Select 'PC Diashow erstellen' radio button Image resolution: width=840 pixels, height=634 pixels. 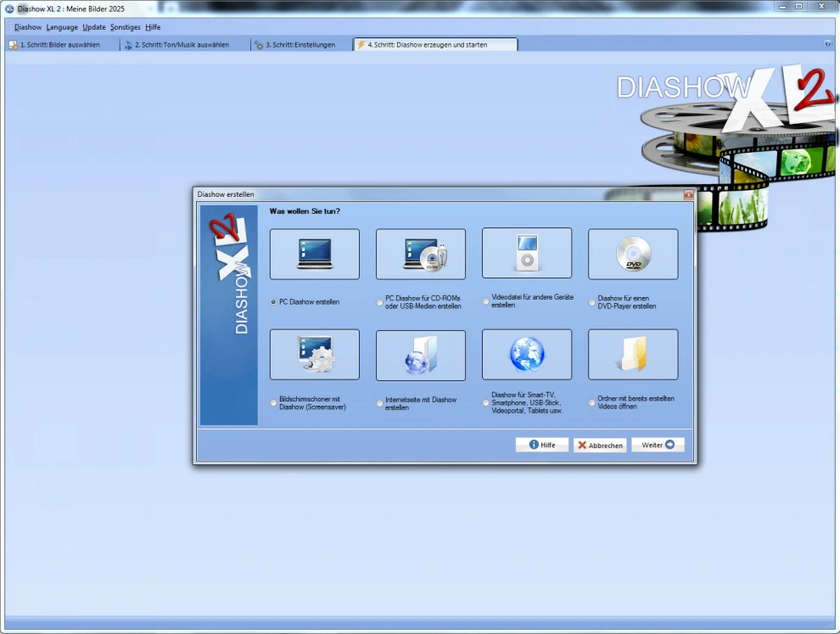(x=273, y=302)
